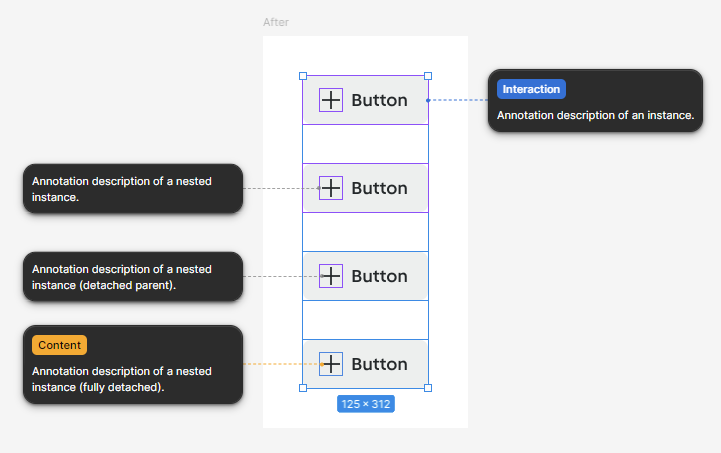The width and height of the screenshot is (721, 453).
Task: Open the detached parent annotation
Action: click(133, 276)
